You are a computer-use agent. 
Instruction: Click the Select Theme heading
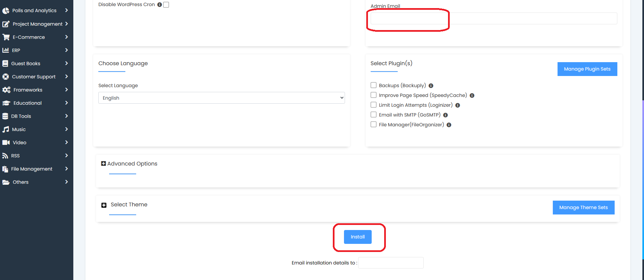point(129,205)
